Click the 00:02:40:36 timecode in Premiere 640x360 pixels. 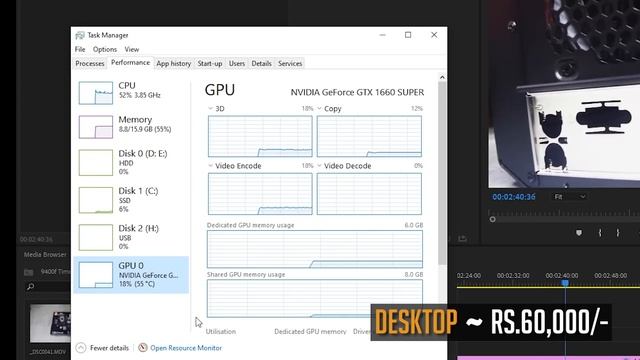coord(513,197)
